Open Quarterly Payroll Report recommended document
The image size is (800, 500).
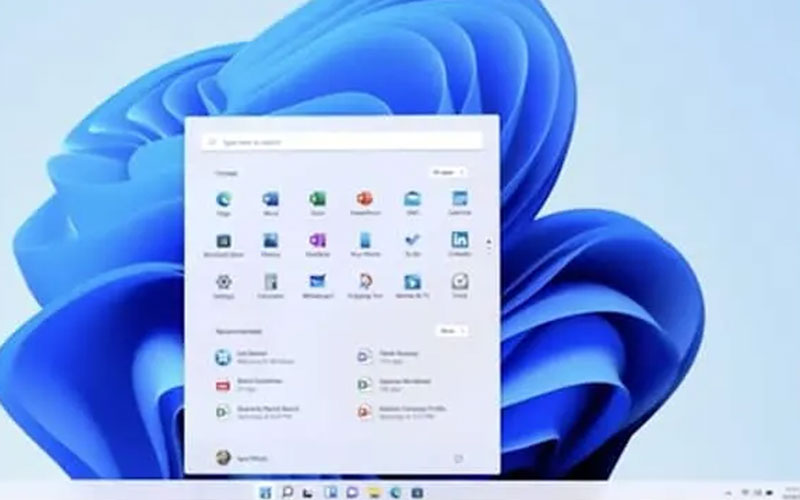tap(257, 412)
